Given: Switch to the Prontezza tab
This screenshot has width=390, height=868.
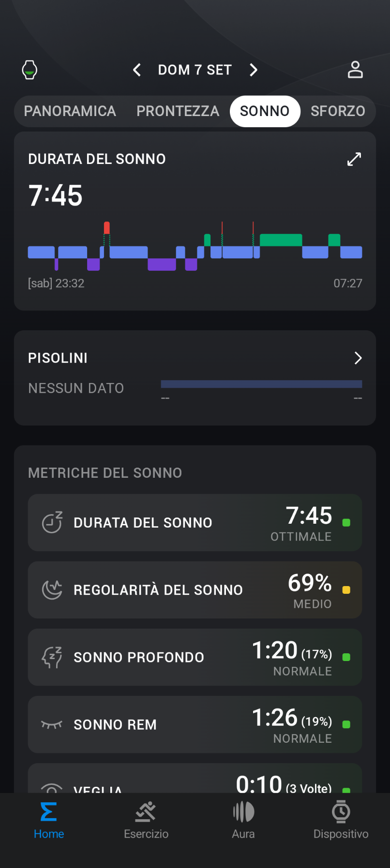Looking at the screenshot, I should 178,111.
